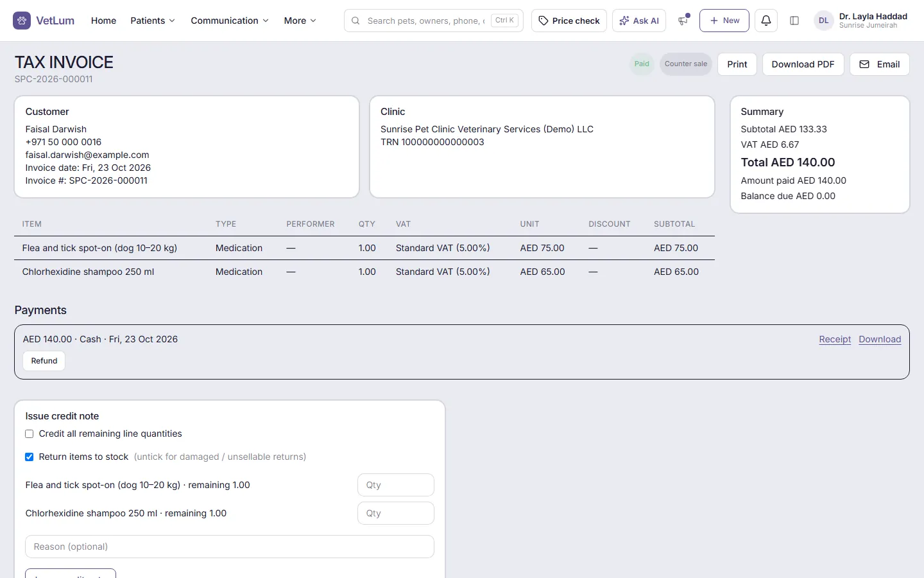This screenshot has width=924, height=578.
Task: Email the invoice
Action: point(880,64)
